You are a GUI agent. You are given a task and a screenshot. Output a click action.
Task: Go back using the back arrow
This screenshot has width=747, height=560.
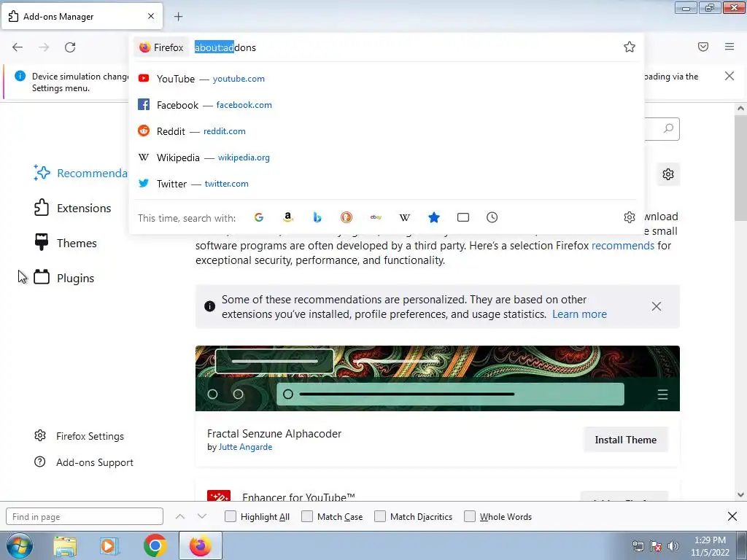[18, 47]
